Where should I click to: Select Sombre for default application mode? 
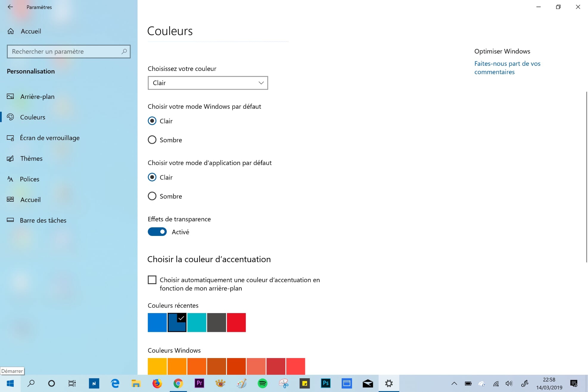[x=152, y=196]
